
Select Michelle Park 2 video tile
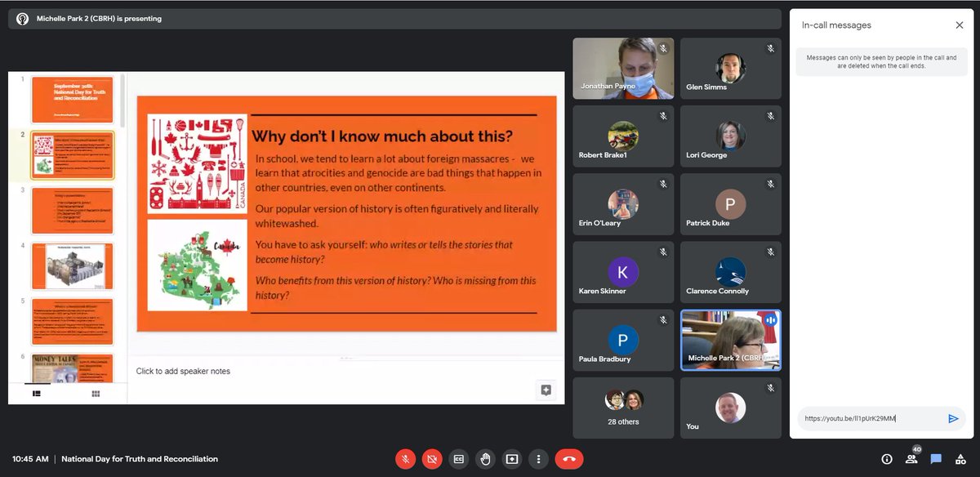730,340
